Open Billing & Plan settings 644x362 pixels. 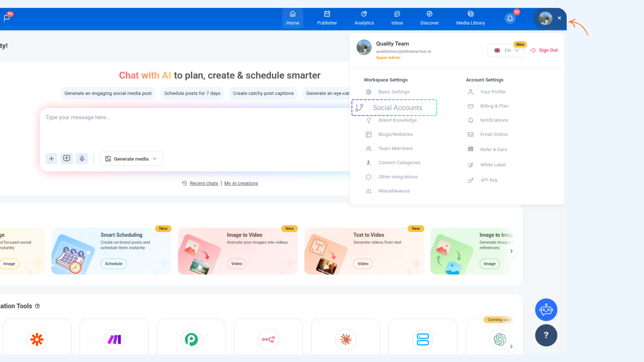tap(494, 106)
